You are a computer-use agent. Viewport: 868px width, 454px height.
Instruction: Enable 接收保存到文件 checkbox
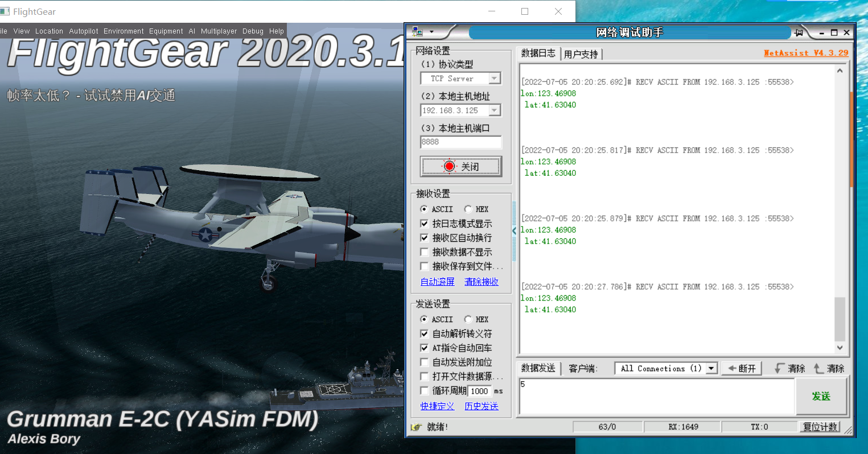tap(424, 266)
